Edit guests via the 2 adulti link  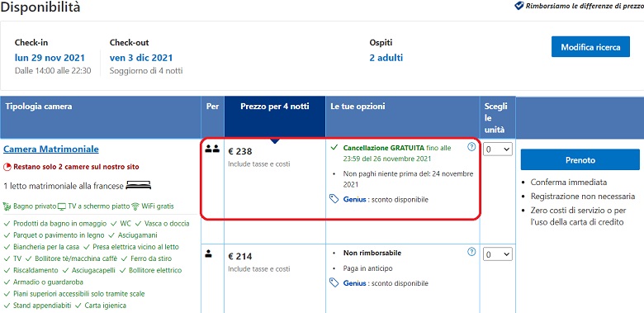pyautogui.click(x=386, y=58)
